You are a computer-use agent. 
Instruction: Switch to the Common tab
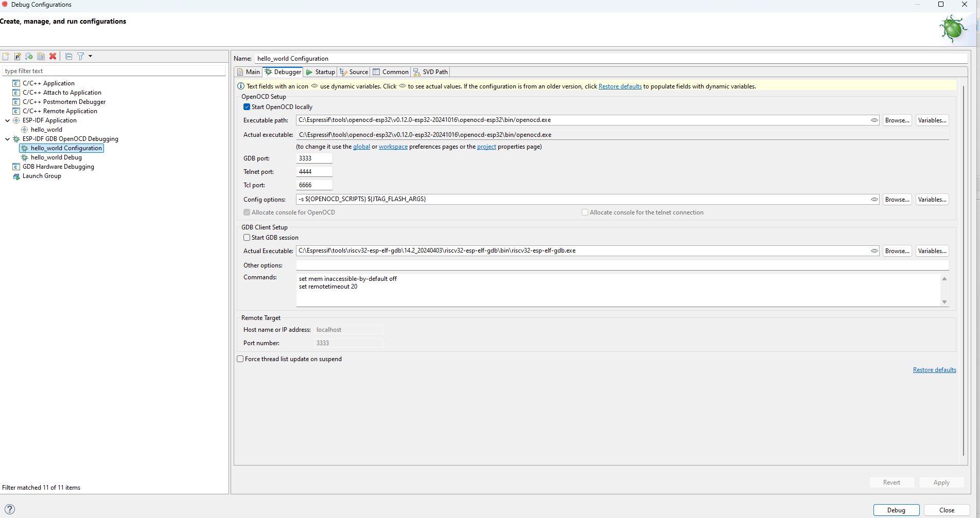[x=391, y=72]
